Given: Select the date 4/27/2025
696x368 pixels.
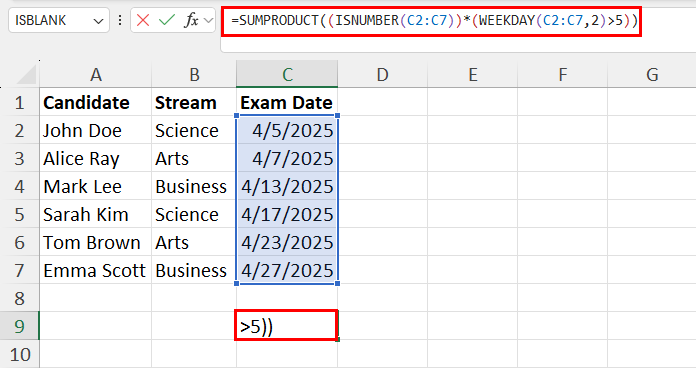Looking at the screenshot, I should [x=287, y=270].
